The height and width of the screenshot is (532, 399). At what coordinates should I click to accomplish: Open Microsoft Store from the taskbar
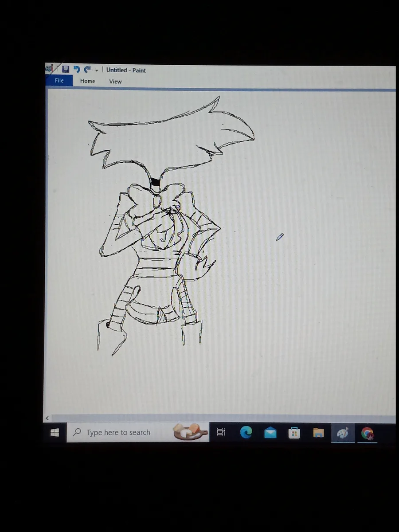pos(294,433)
